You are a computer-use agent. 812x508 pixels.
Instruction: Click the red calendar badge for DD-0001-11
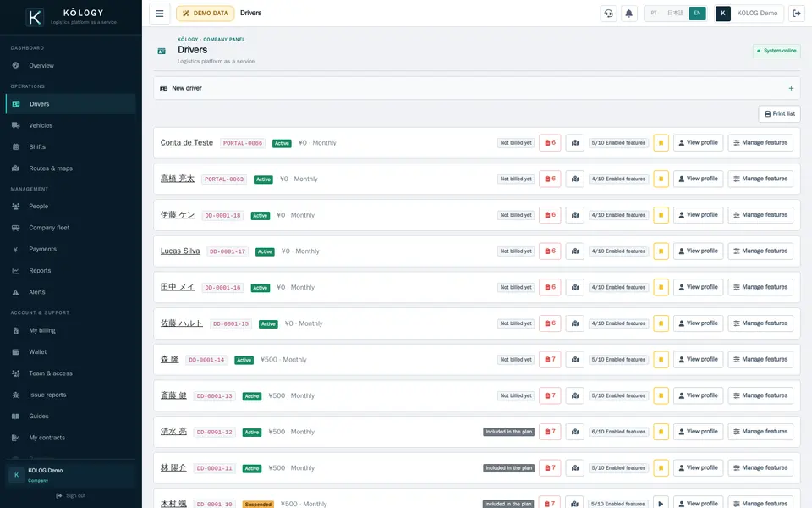550,467
